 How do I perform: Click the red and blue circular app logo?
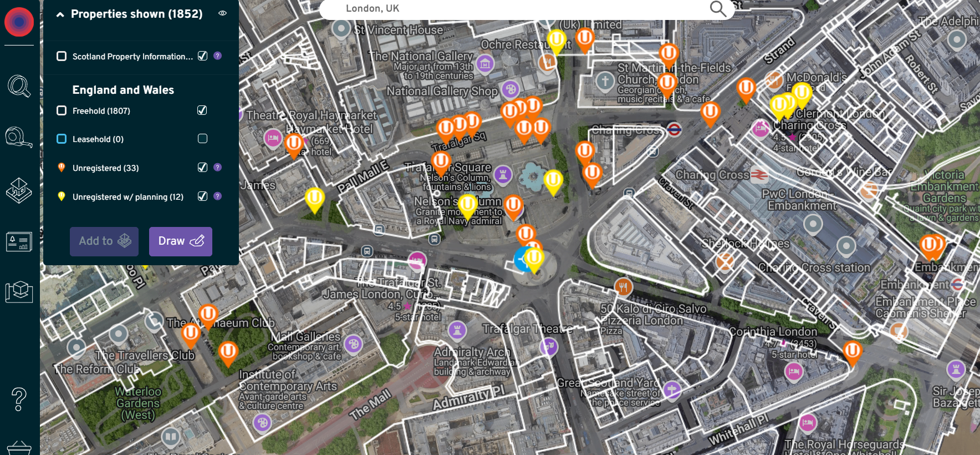point(19,22)
